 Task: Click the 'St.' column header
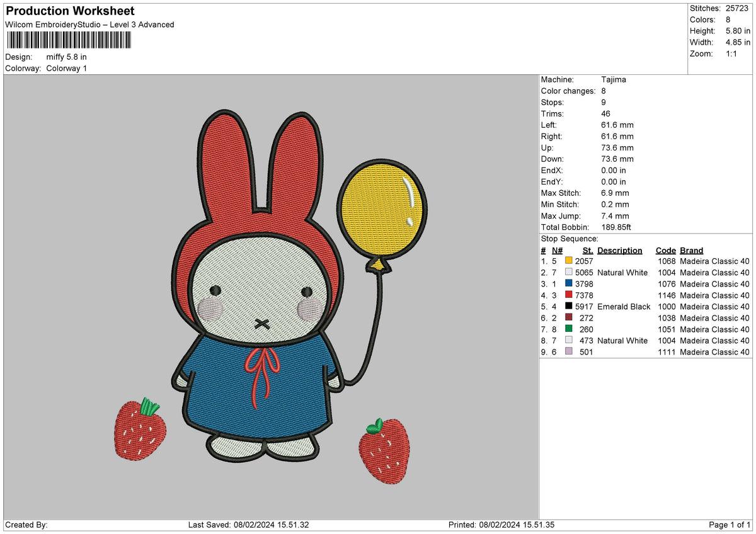coord(588,251)
